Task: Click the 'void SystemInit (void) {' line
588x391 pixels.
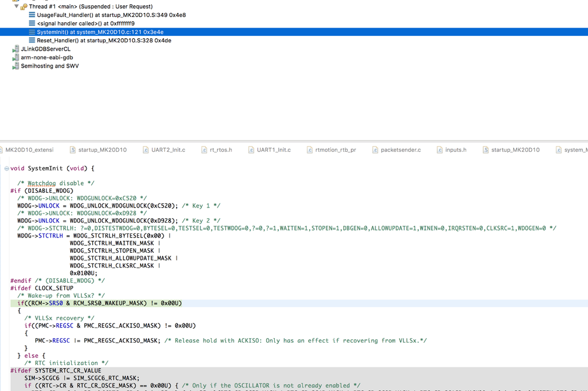Action: click(x=52, y=169)
